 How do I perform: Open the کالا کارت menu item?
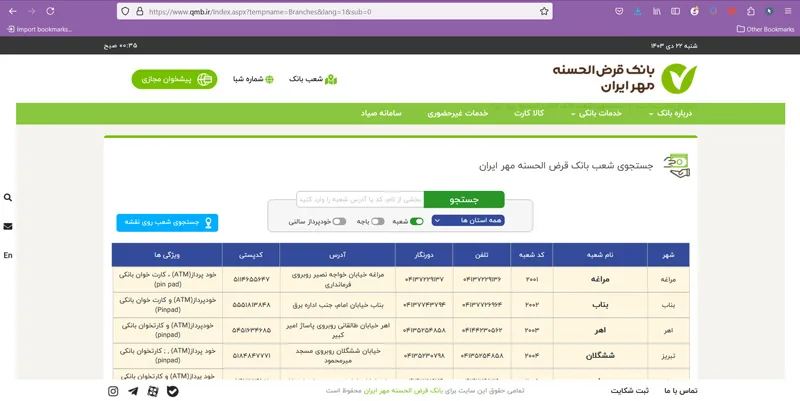529,114
